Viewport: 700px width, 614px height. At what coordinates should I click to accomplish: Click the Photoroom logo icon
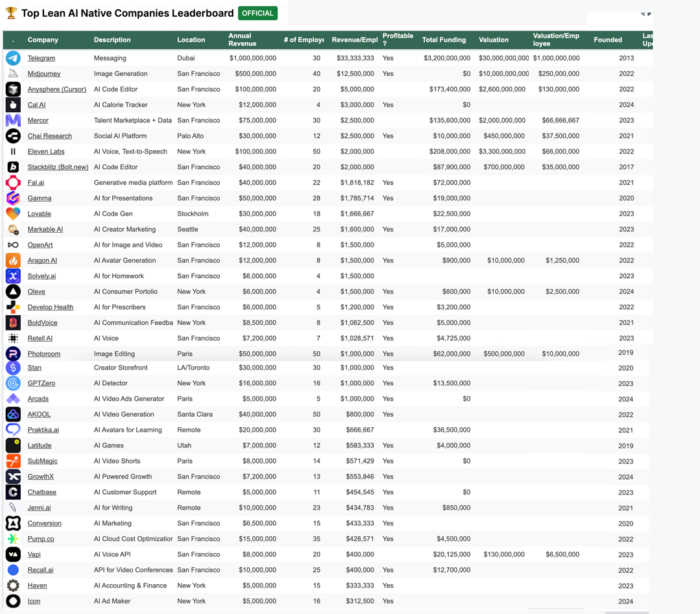point(13,353)
